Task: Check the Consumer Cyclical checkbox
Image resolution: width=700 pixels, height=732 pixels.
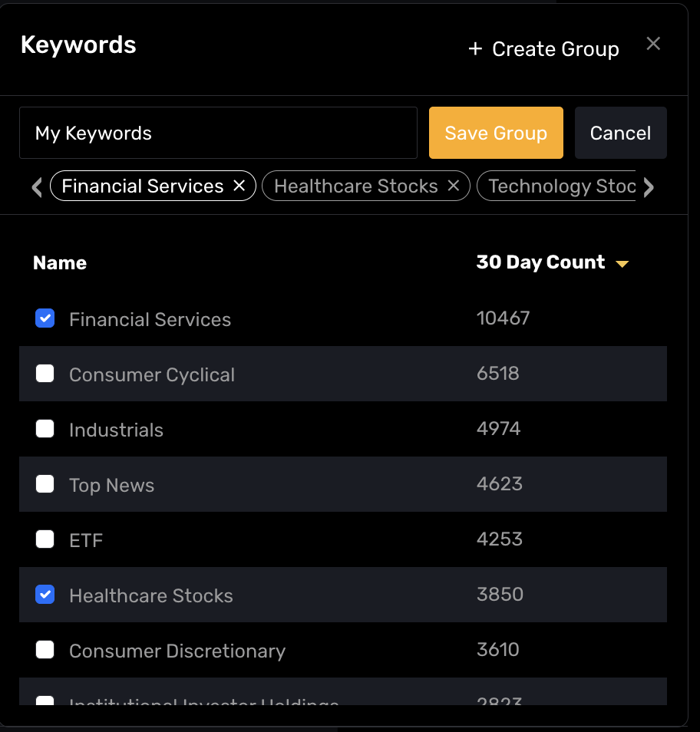Action: pos(45,374)
